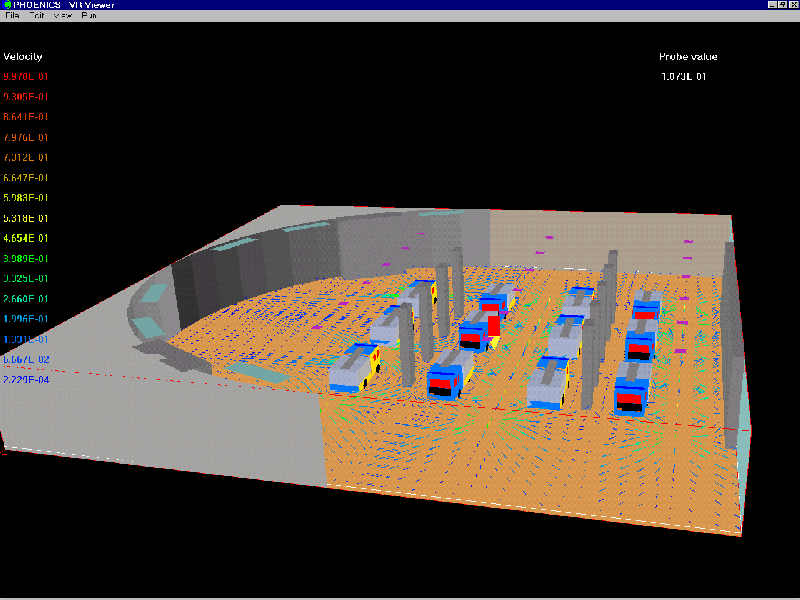Click the Probe value label
Image resolution: width=800 pixels, height=600 pixels.
[x=688, y=57]
